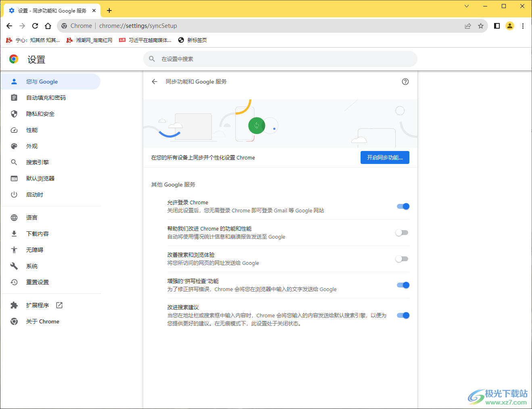Click the site info Chrome icon in address bar

(64, 26)
